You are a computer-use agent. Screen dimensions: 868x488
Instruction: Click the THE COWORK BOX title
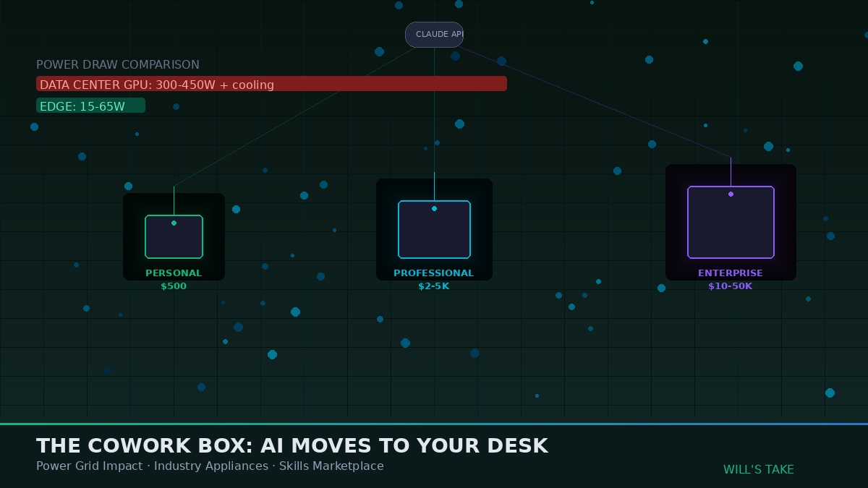[x=292, y=445]
